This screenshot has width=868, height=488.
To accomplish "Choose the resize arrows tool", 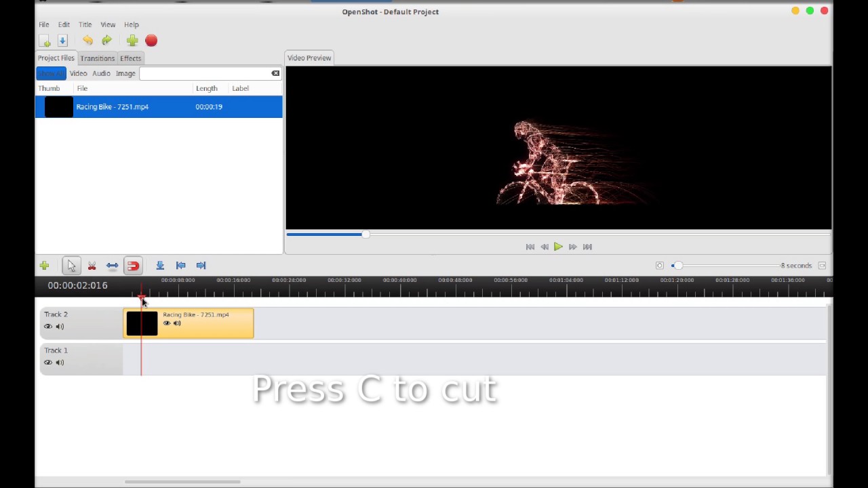I will click(x=112, y=266).
